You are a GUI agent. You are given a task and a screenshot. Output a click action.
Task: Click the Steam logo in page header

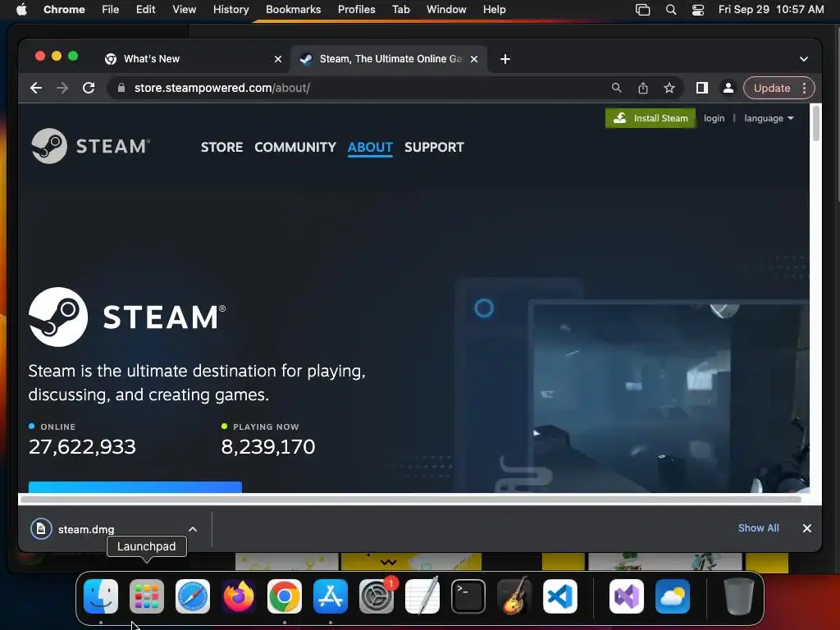coord(90,146)
